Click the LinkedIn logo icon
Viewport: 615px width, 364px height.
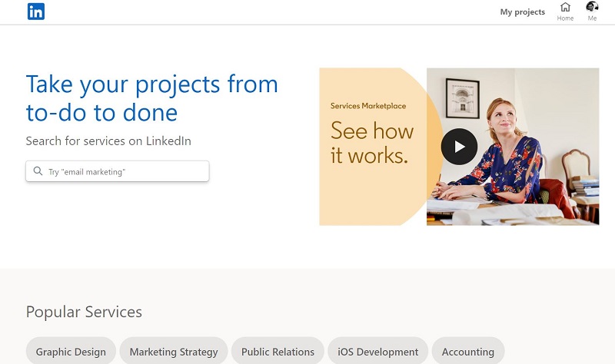coord(35,12)
